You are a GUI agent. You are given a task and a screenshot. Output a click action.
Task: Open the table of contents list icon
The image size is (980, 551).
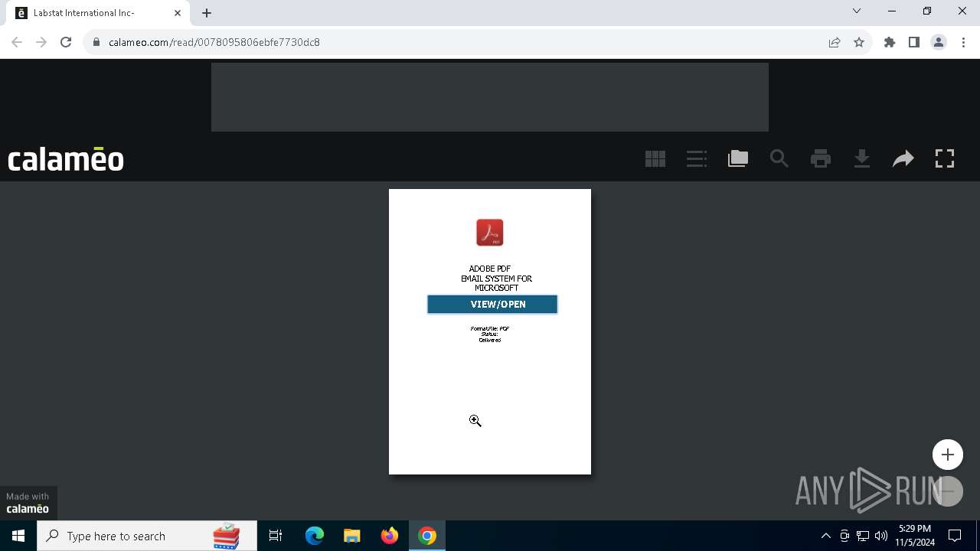(697, 158)
